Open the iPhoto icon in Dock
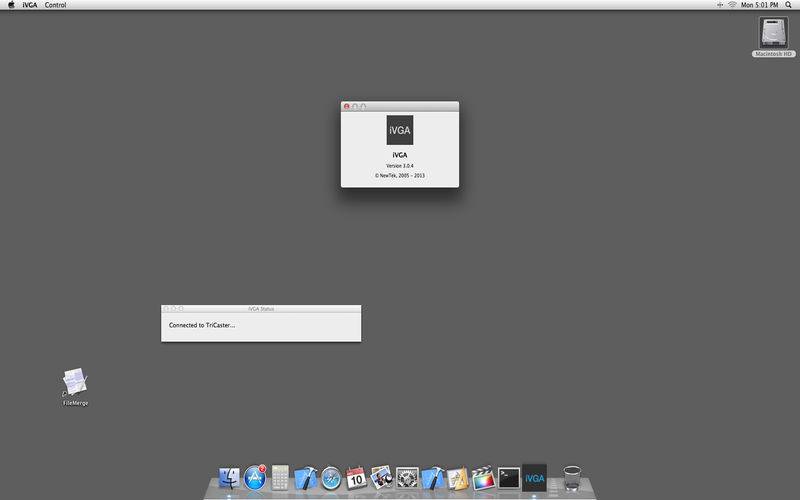 pyautogui.click(x=381, y=478)
